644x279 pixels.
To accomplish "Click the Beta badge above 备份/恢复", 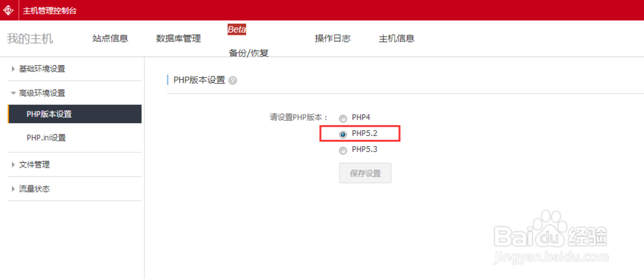I will [x=236, y=30].
